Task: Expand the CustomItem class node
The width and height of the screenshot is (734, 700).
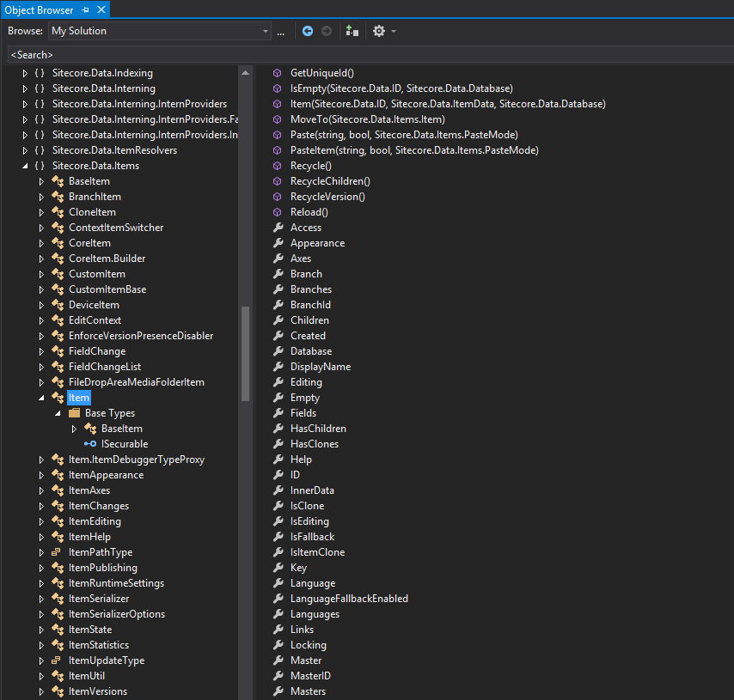Action: [41, 274]
